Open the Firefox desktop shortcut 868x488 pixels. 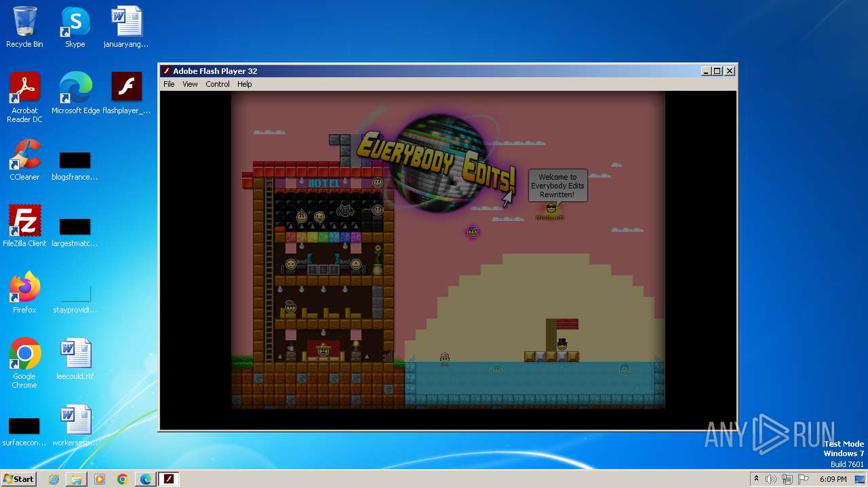(x=24, y=293)
